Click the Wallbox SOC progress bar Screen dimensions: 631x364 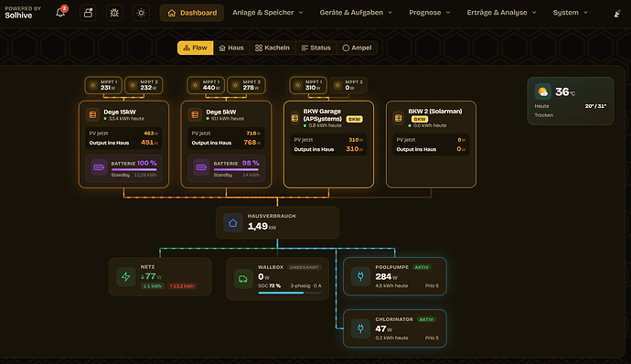point(290,294)
